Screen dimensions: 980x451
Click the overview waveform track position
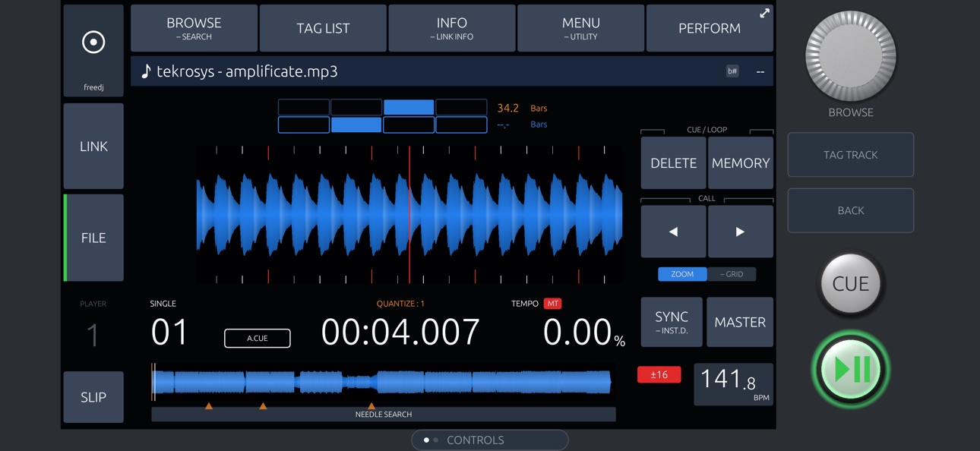pos(382,382)
